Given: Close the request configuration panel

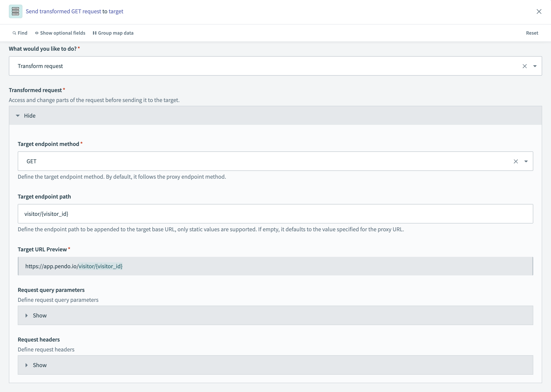Looking at the screenshot, I should point(539,12).
